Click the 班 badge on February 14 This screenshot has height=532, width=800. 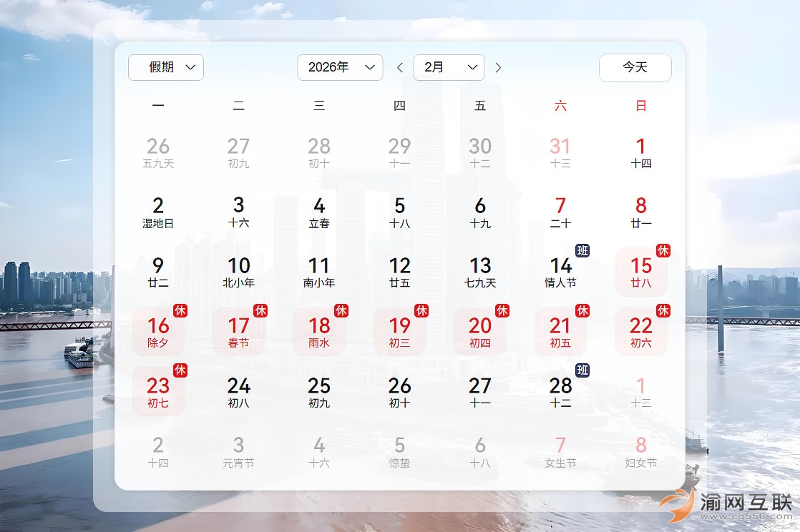(582, 251)
